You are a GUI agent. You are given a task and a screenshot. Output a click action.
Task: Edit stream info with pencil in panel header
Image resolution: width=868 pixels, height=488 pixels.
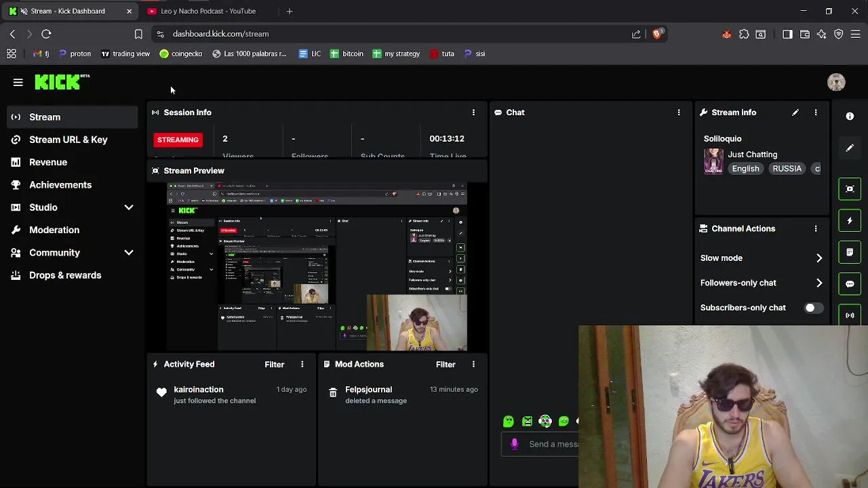tap(795, 113)
